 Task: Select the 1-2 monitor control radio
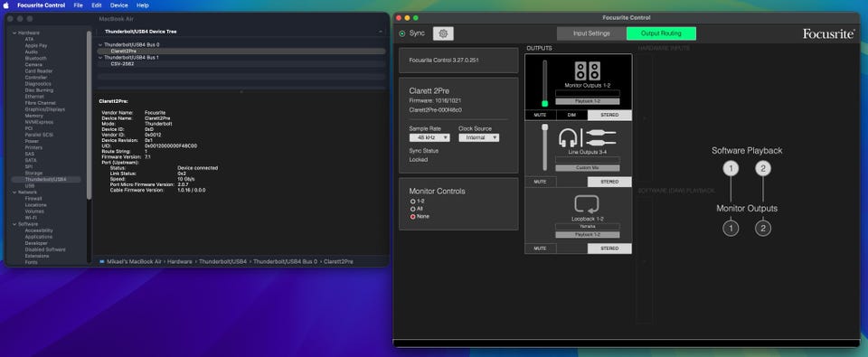[x=412, y=202]
